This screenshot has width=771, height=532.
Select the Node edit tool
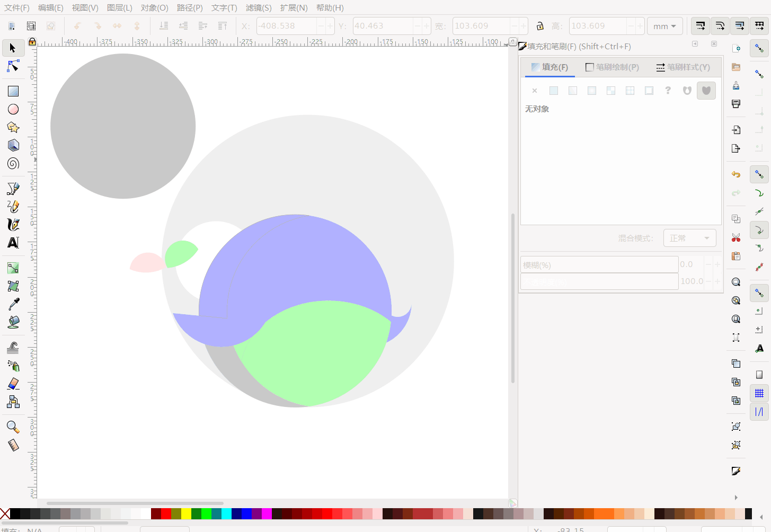pos(13,66)
